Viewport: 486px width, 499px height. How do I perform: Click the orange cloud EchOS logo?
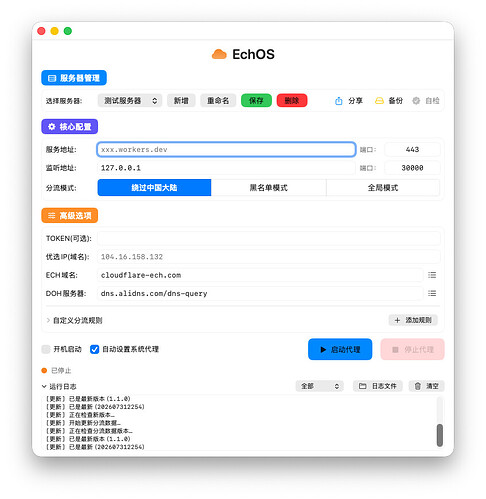[x=219, y=54]
